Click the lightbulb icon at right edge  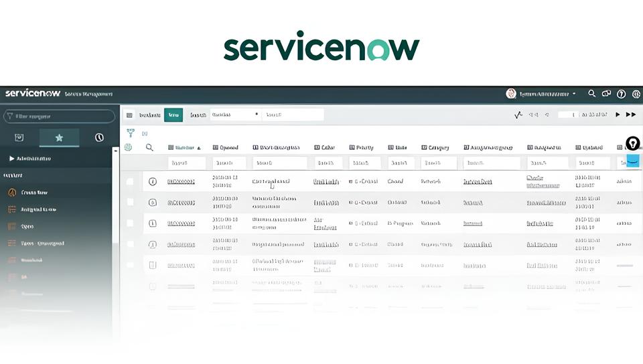coord(633,143)
